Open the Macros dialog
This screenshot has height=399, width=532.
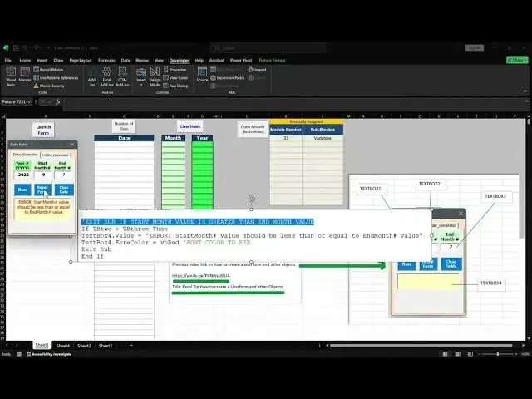25,76
